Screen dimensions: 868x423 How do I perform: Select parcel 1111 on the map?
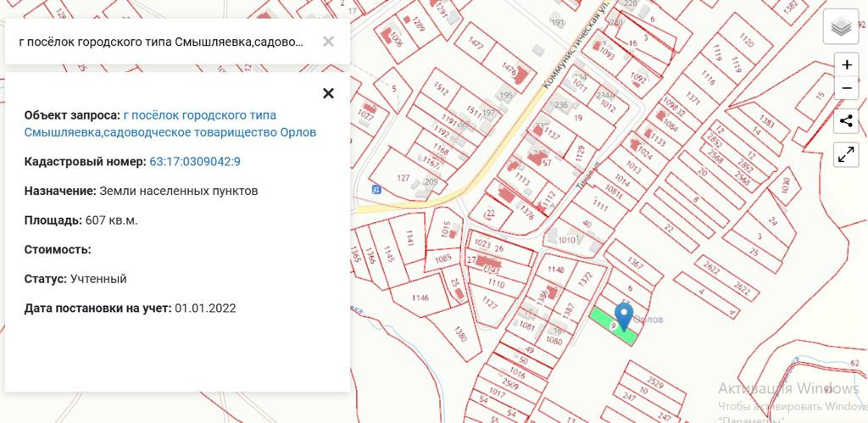(599, 207)
